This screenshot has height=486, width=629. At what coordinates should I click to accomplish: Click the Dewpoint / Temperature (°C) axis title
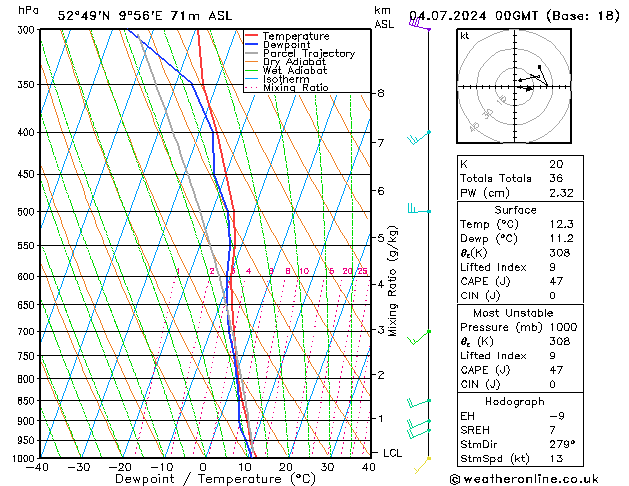(x=215, y=479)
